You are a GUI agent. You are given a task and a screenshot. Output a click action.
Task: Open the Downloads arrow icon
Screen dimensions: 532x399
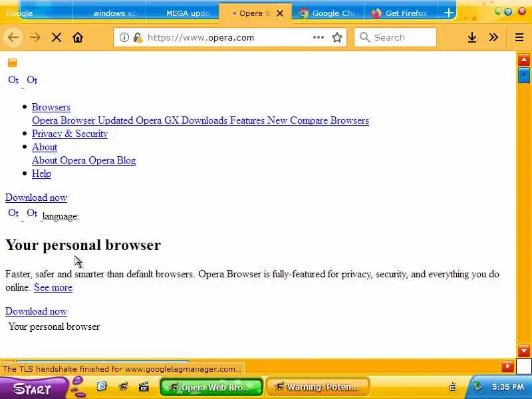(x=472, y=37)
